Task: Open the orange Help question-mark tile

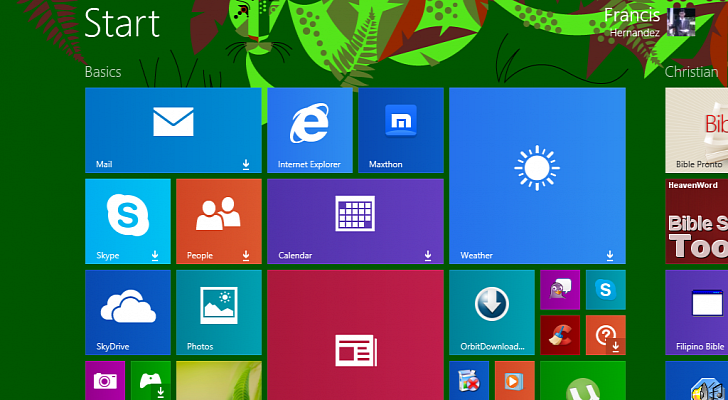Action: [x=605, y=335]
